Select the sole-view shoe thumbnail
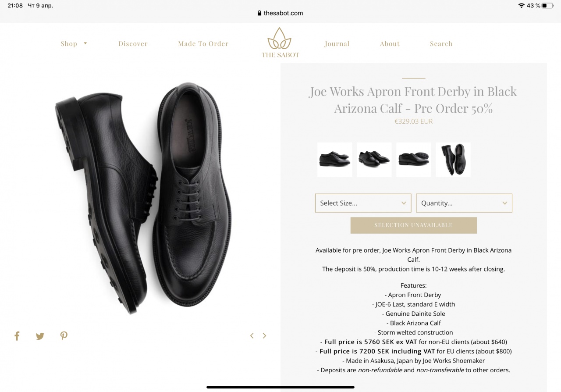Screen dimensions: 561x392 414,160
